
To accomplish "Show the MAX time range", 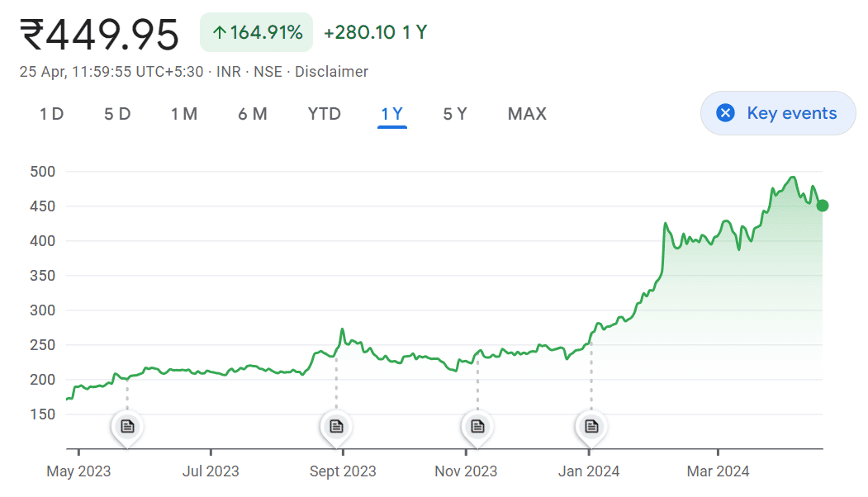I will pos(527,114).
